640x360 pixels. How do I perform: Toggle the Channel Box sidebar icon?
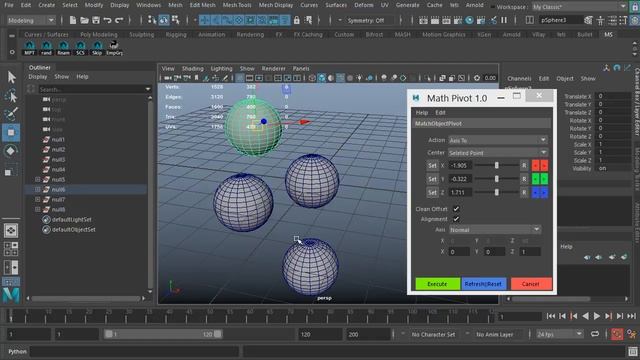point(635,20)
